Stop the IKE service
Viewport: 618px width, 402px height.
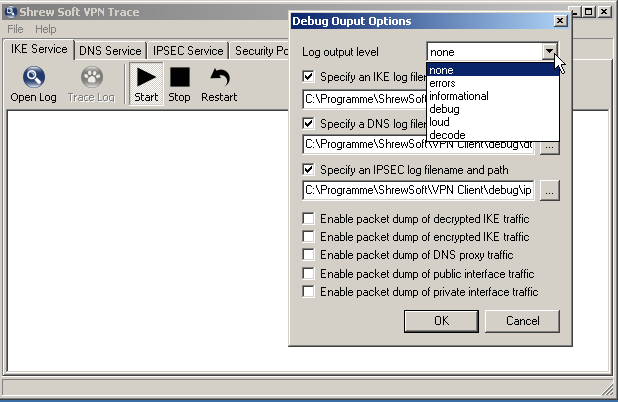point(179,85)
